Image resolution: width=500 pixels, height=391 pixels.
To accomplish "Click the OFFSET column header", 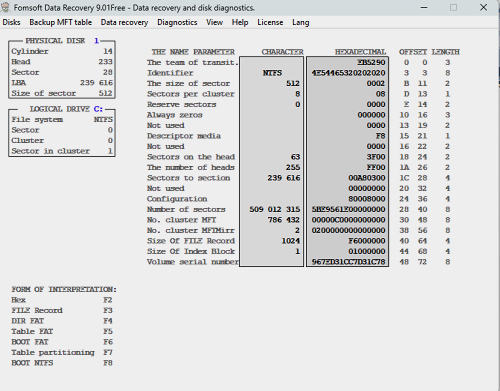I will coord(413,52).
